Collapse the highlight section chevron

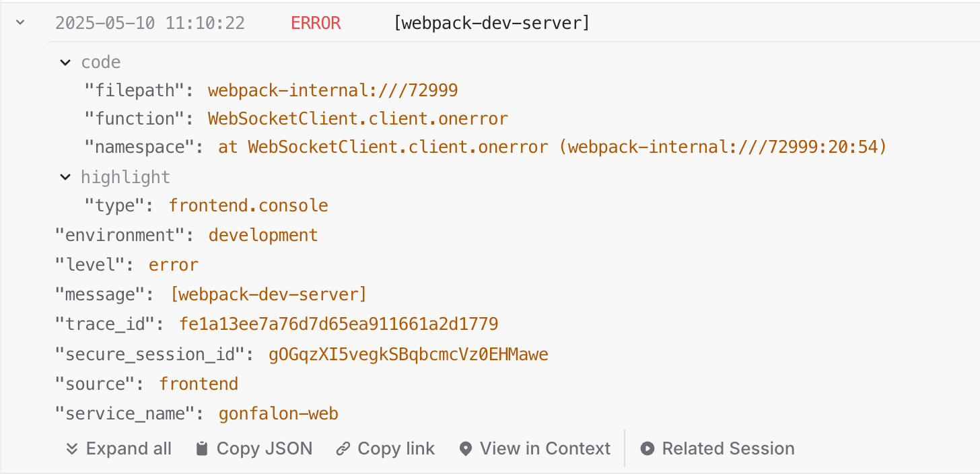click(65, 177)
